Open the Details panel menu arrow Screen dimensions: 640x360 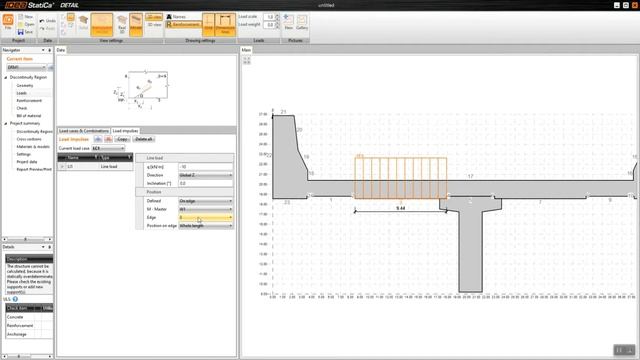pyautogui.click(x=43, y=247)
